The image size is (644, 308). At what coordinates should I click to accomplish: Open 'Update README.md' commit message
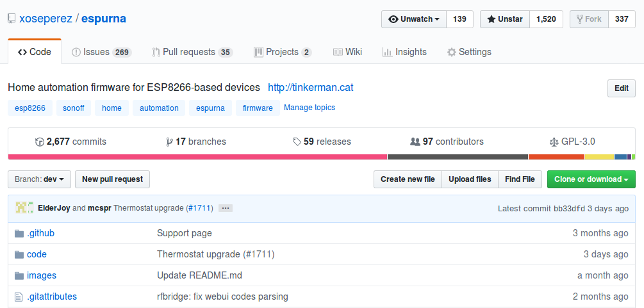pos(199,275)
